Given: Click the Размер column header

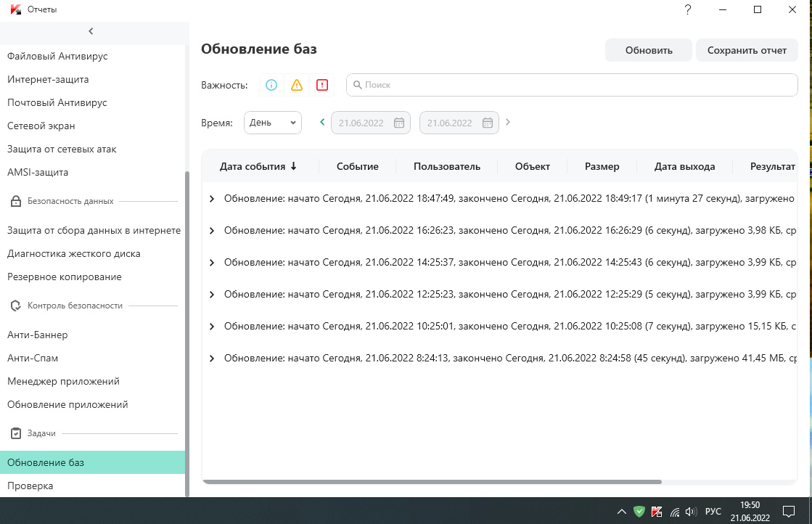Looking at the screenshot, I should click(602, 166).
